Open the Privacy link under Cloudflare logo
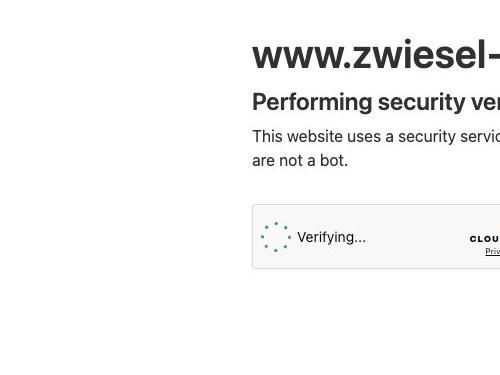This screenshot has height=375, width=500. pos(493,251)
